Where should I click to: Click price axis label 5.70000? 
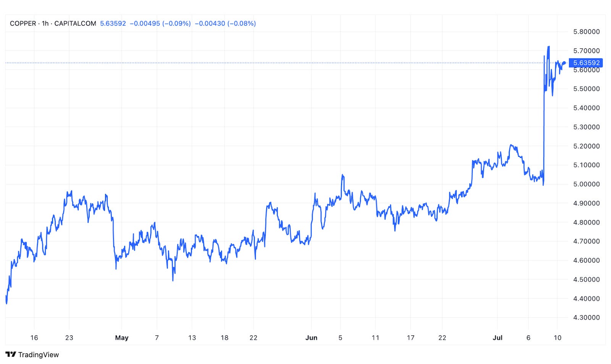[587, 51]
